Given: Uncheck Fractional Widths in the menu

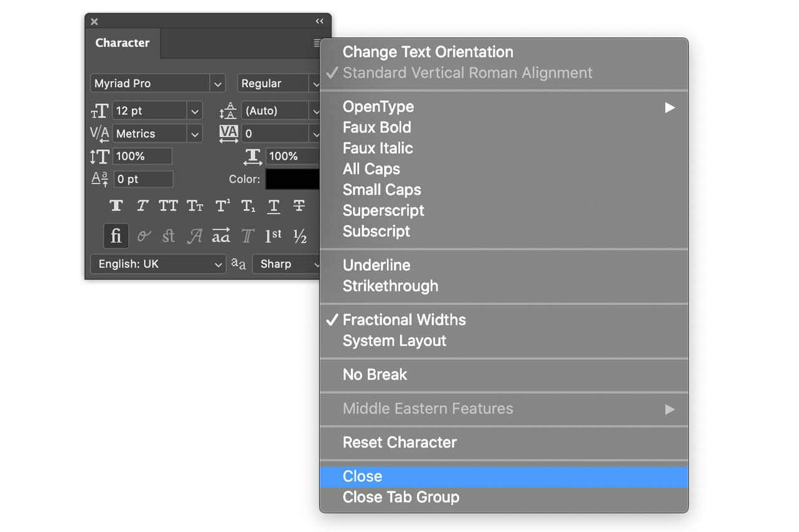Looking at the screenshot, I should point(404,319).
